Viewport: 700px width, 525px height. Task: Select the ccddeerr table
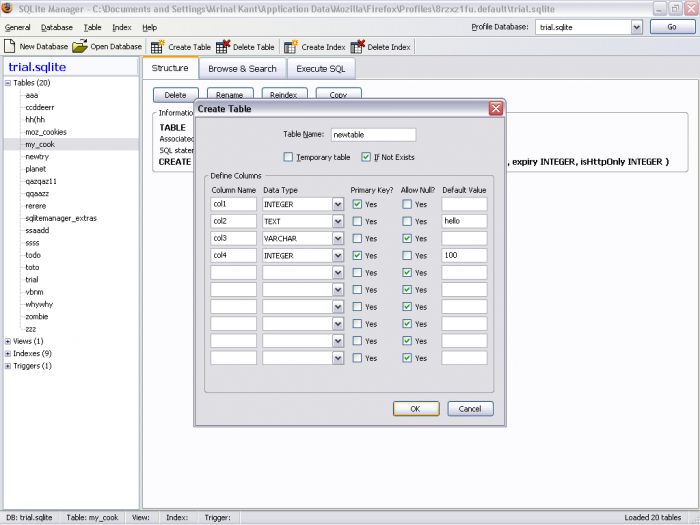39,108
